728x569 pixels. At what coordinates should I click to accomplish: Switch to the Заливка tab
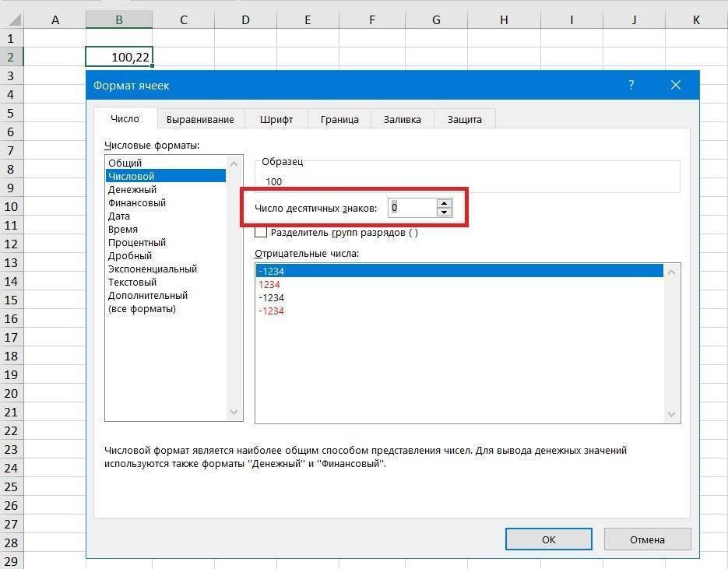click(402, 118)
